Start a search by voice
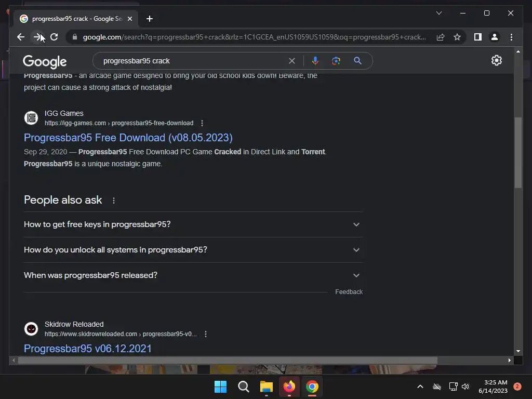The width and height of the screenshot is (532, 399). 315,61
